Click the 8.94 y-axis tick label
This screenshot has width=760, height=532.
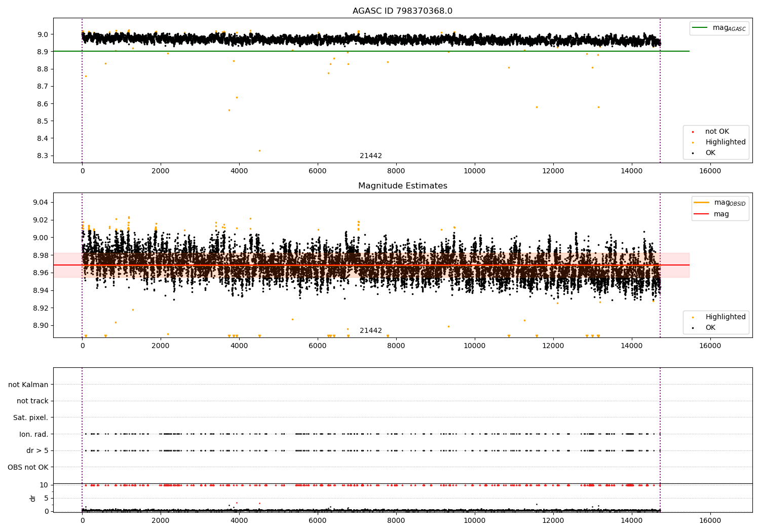41,290
